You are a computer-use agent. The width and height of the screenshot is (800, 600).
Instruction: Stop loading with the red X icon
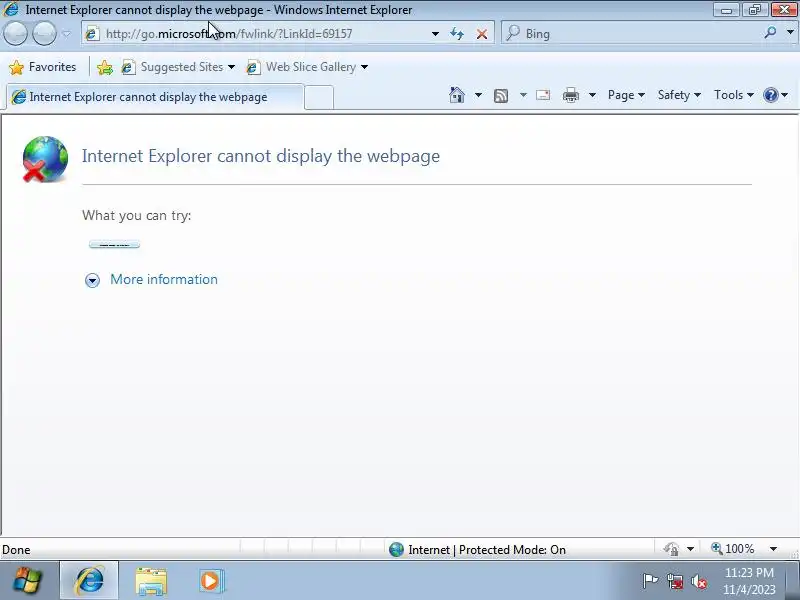point(481,34)
